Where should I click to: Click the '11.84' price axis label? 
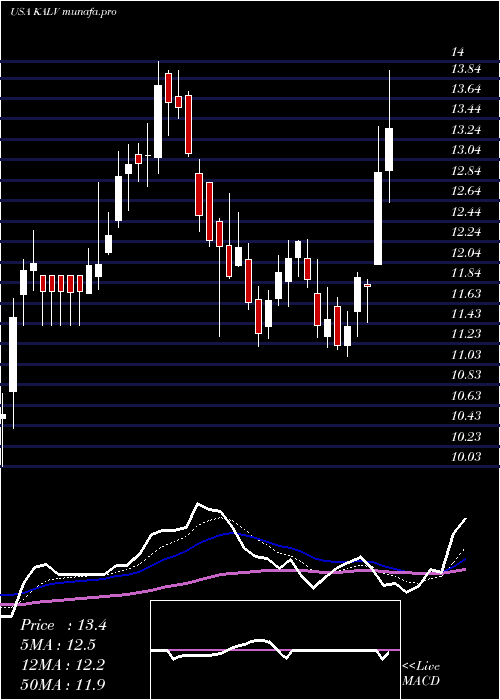pos(466,273)
